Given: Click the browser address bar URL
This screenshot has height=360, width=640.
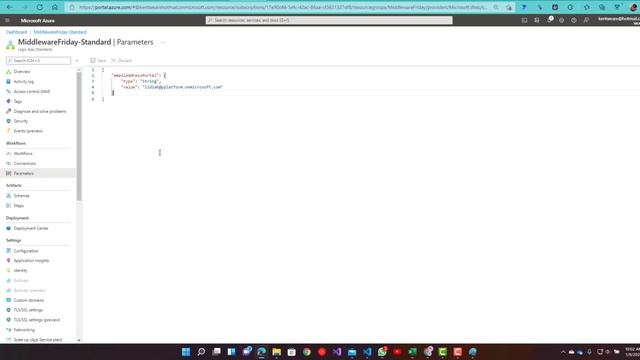Looking at the screenshot, I should click(x=282, y=7).
